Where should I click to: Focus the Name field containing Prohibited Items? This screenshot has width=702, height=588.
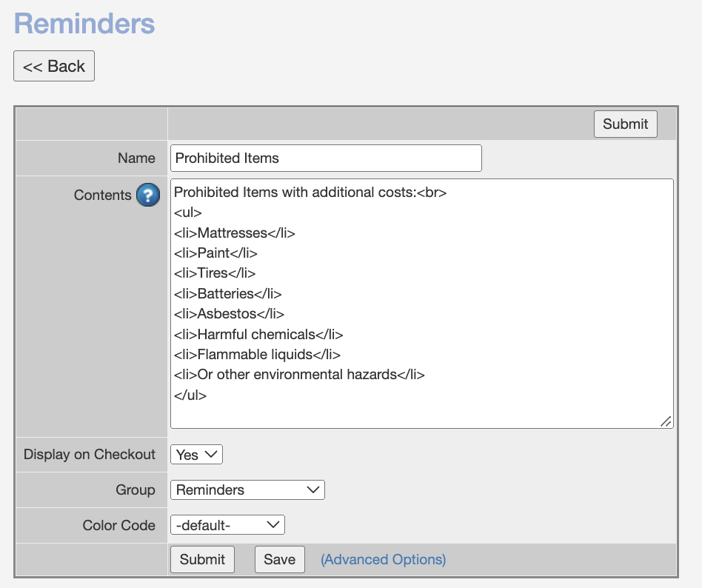pyautogui.click(x=326, y=158)
